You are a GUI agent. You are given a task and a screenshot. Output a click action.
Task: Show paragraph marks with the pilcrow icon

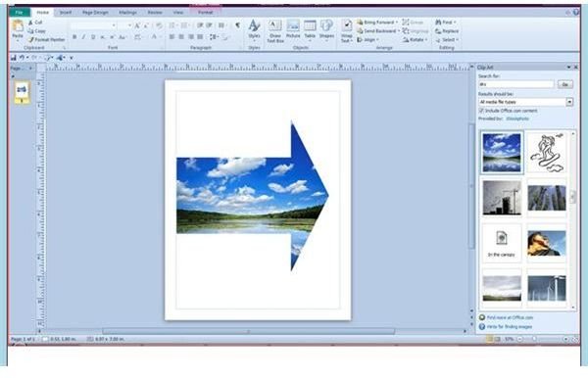(x=237, y=25)
